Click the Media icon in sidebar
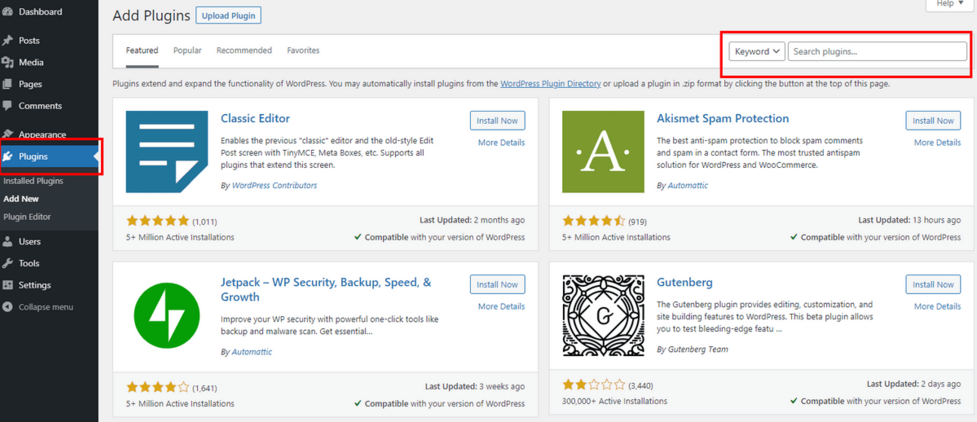Image resolution: width=977 pixels, height=422 pixels. (x=8, y=62)
